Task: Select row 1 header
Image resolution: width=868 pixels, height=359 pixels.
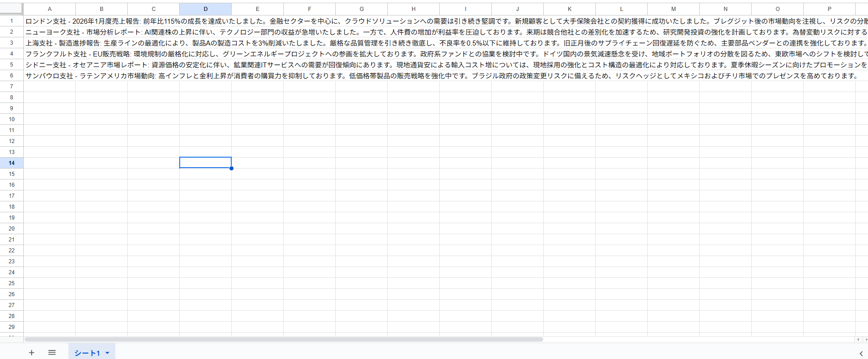Action: (11, 21)
